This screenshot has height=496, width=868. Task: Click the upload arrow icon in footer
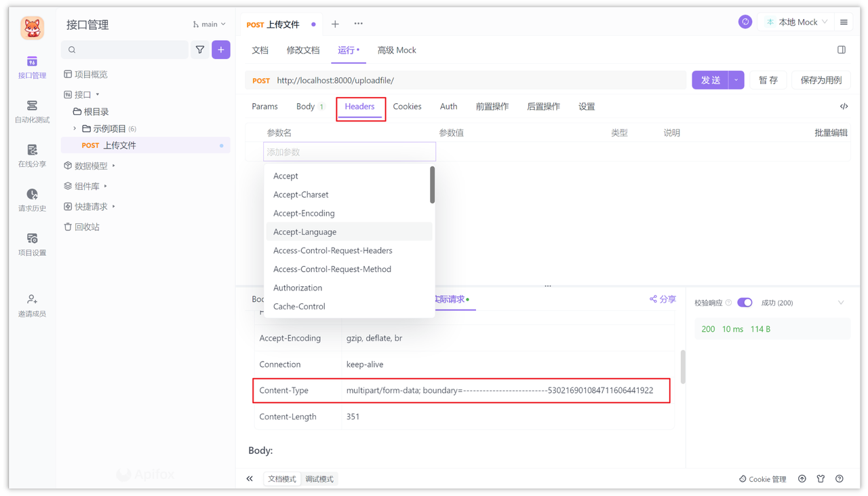coord(802,478)
